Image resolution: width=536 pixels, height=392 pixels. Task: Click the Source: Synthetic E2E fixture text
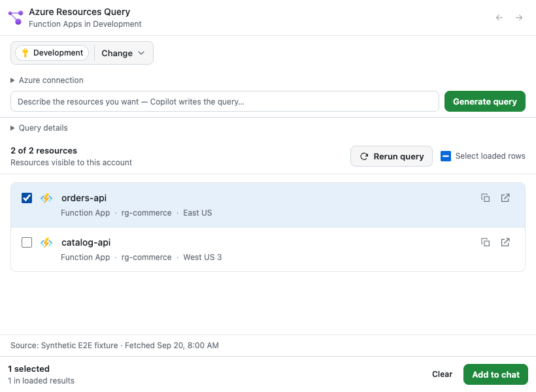pyautogui.click(x=64, y=346)
